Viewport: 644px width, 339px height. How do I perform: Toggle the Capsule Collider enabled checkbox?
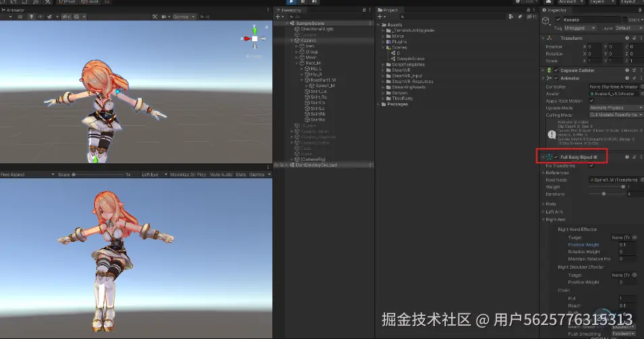556,70
